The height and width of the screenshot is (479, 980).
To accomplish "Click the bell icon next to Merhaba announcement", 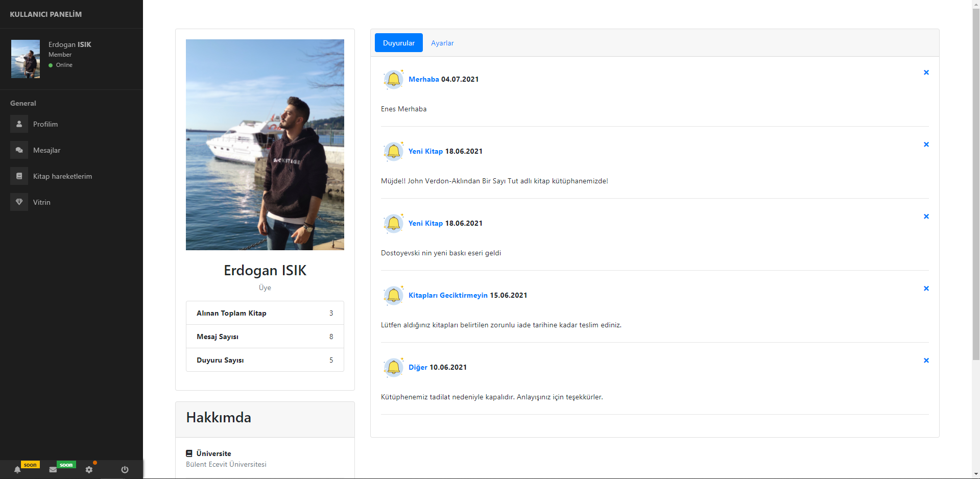I will (x=393, y=80).
